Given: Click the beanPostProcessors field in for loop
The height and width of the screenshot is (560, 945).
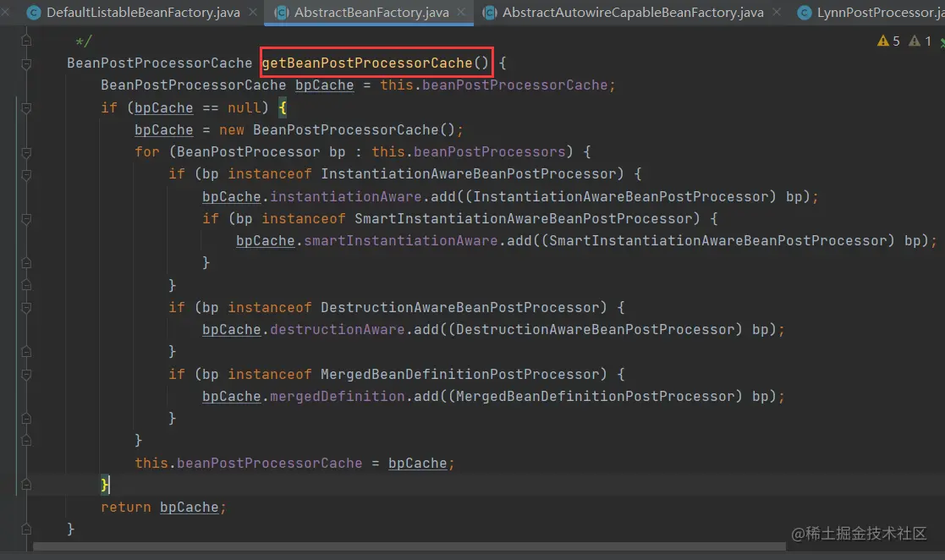Looking at the screenshot, I should [x=489, y=151].
